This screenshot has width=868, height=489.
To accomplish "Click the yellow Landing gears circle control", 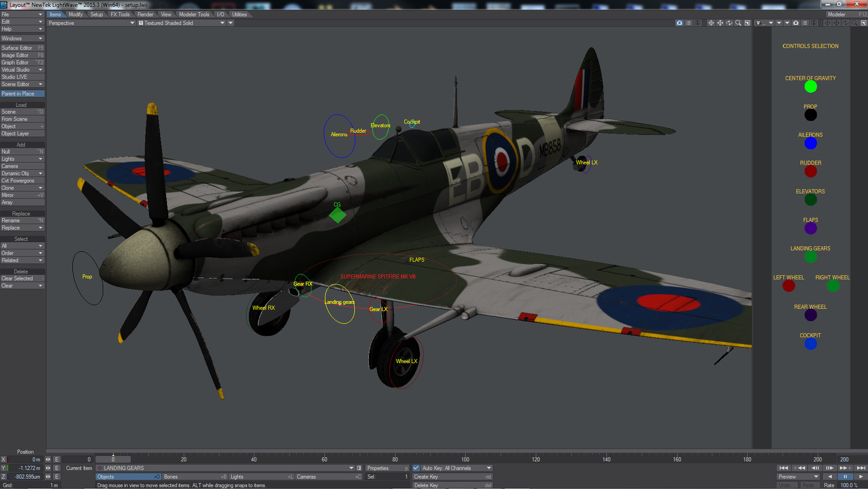I will click(x=340, y=303).
